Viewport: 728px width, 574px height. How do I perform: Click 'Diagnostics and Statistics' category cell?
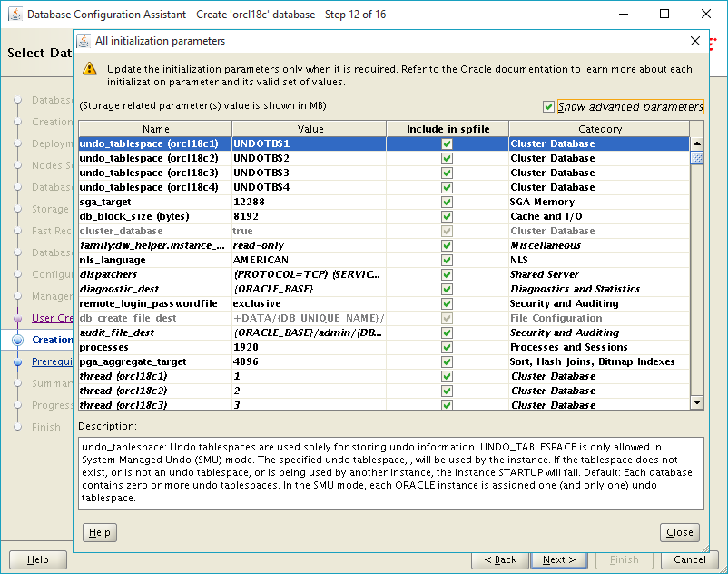pos(599,290)
